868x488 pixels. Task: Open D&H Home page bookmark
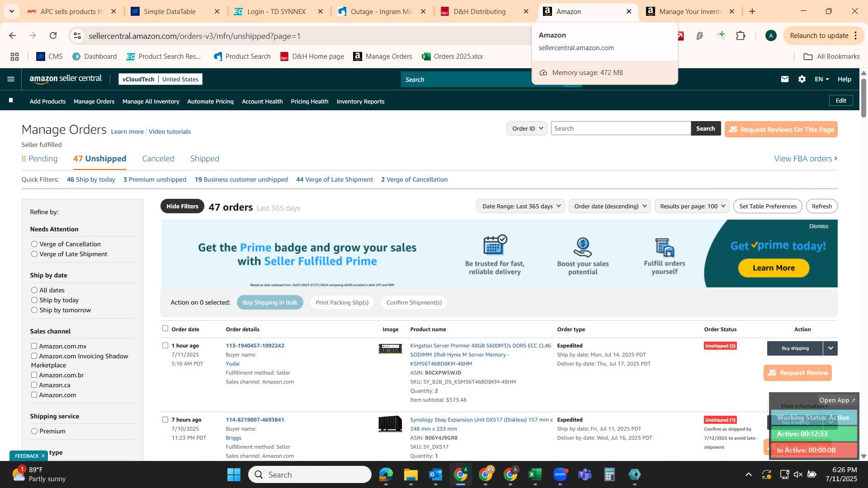312,56
